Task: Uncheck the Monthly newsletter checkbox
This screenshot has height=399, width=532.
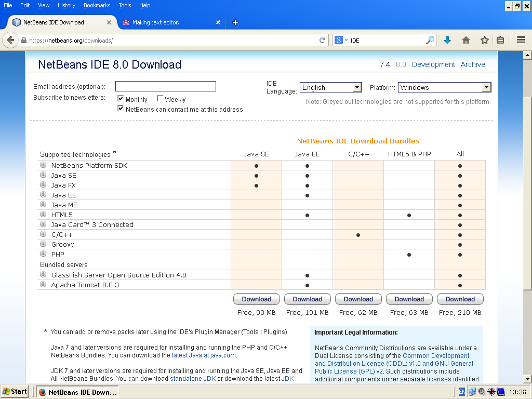Action: pos(121,99)
